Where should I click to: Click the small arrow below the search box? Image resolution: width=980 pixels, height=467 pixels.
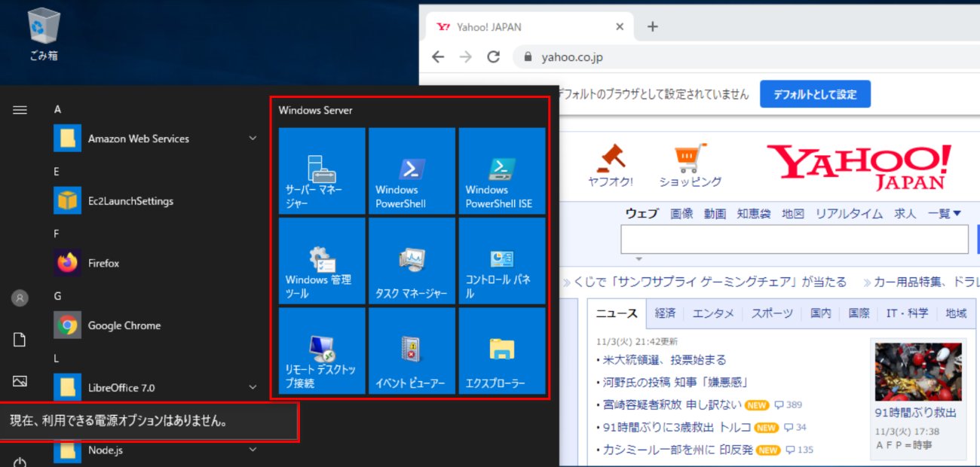(639, 259)
